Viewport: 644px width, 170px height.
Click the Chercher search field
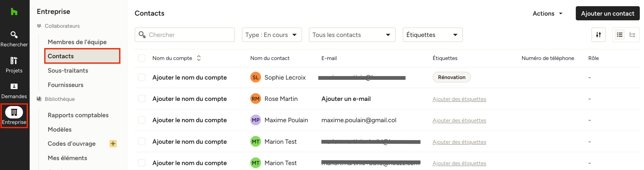[185, 35]
